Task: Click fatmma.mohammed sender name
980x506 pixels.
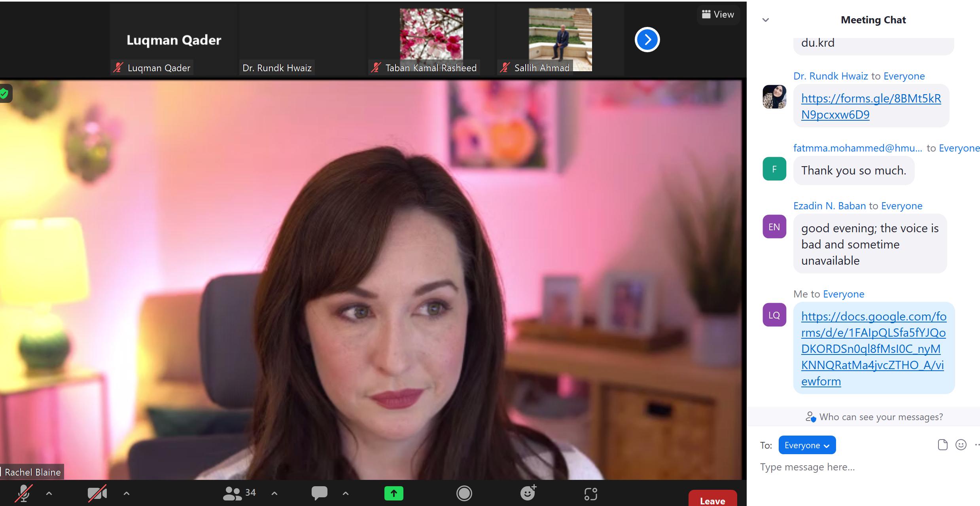Action: tap(857, 148)
